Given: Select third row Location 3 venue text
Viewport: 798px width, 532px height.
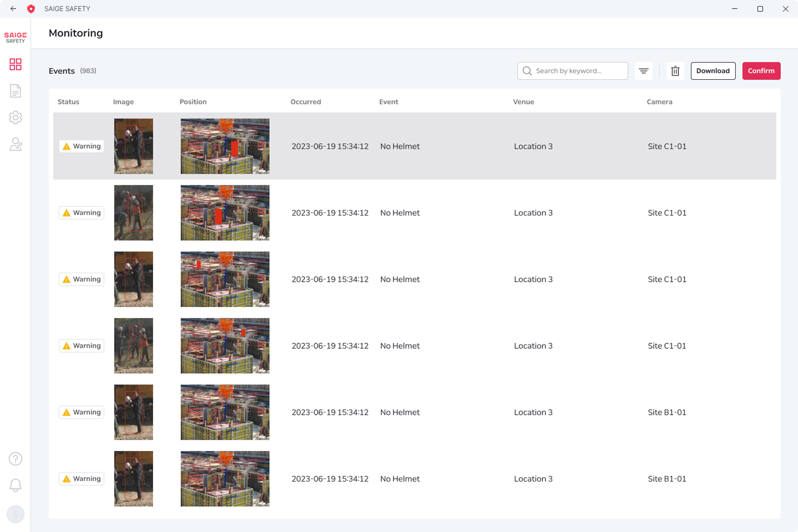Looking at the screenshot, I should coord(533,279).
